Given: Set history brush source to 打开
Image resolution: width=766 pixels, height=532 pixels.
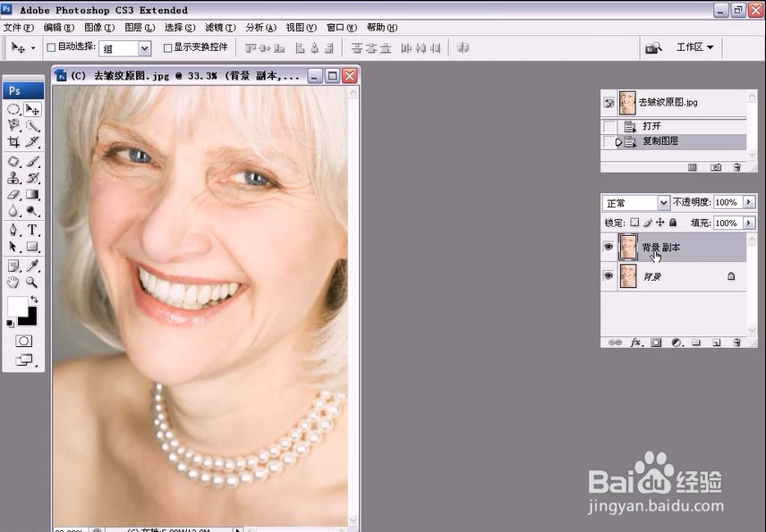Looking at the screenshot, I should coord(609,126).
